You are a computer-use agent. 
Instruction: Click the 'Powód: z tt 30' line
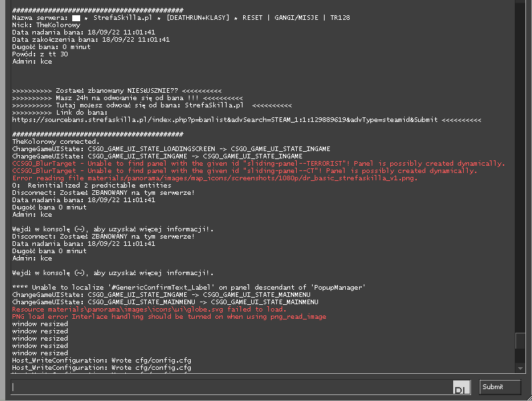point(40,54)
